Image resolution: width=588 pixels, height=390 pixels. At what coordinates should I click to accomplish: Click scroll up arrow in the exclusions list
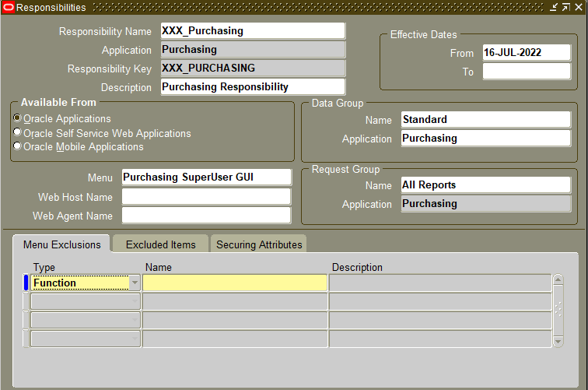click(x=558, y=279)
